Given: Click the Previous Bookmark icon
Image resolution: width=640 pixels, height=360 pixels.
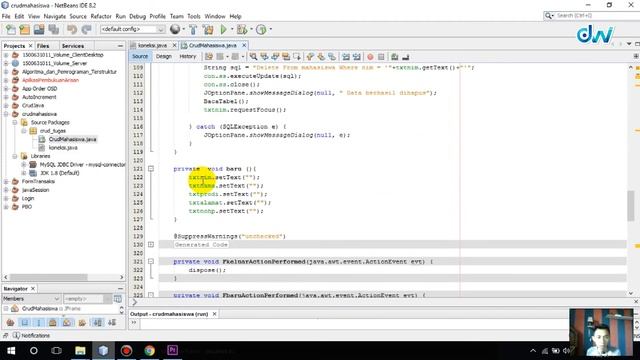Looking at the screenshot, I should [x=310, y=57].
